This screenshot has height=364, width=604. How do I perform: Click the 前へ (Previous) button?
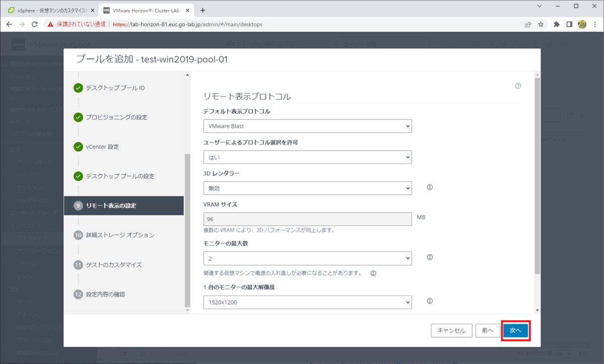click(x=487, y=330)
